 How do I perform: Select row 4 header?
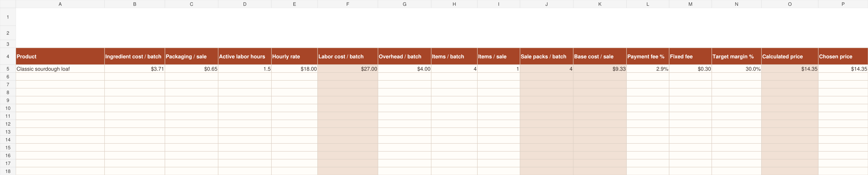(x=8, y=56)
